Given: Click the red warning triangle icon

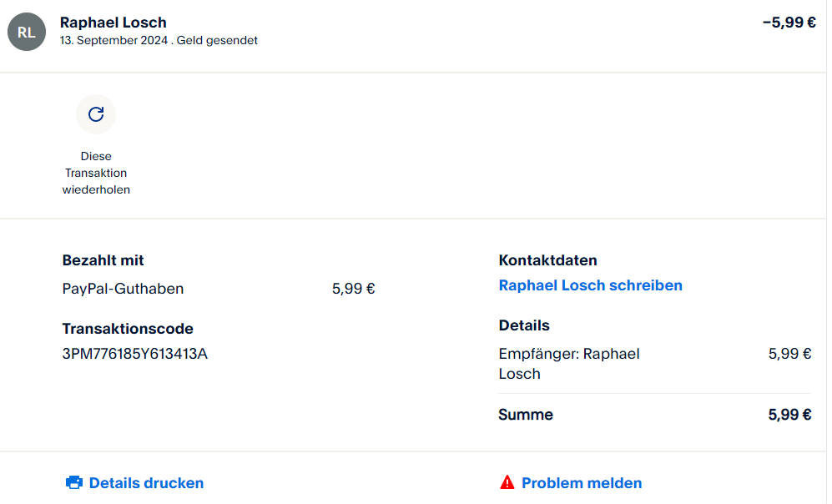Looking at the screenshot, I should coord(507,482).
